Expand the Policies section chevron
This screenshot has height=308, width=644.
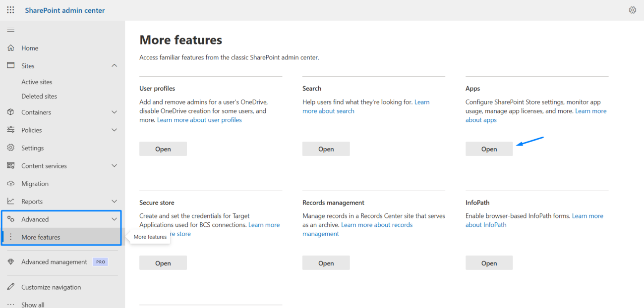point(115,130)
